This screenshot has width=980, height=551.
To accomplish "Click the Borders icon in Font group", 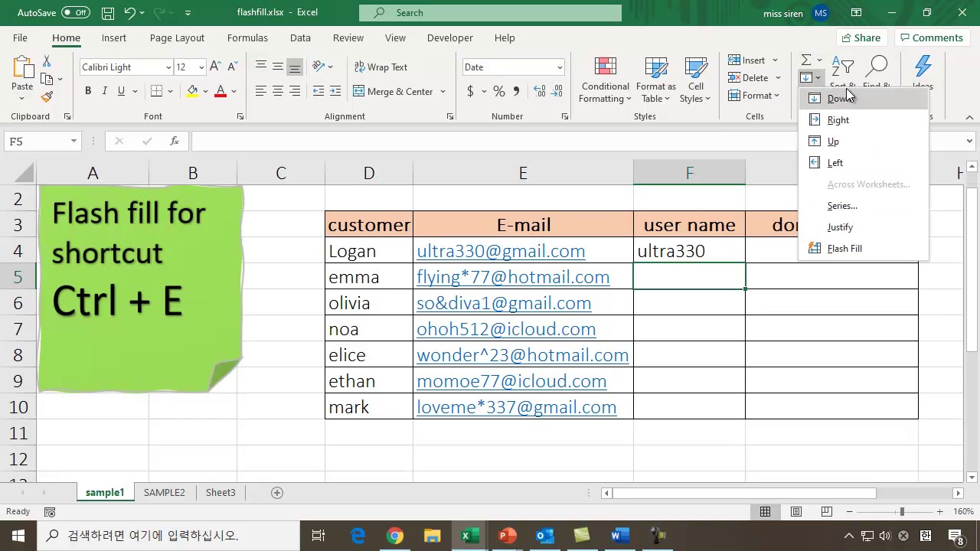I will [x=156, y=91].
